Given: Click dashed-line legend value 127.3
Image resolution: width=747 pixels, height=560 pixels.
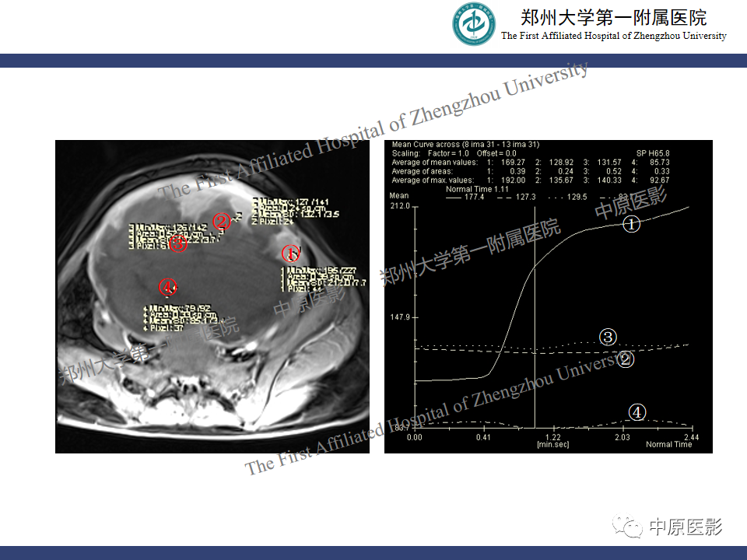Looking at the screenshot, I should click(x=525, y=197).
